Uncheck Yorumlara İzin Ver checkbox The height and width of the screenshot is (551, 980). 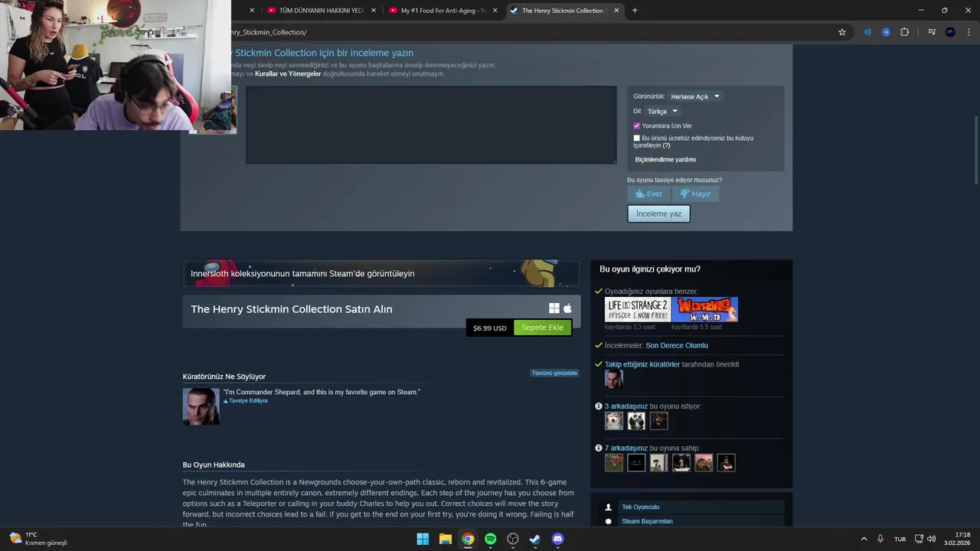(x=636, y=126)
